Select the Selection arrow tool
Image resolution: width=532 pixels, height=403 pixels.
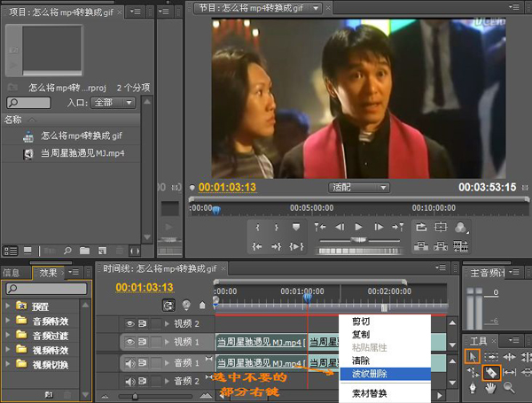(x=472, y=357)
